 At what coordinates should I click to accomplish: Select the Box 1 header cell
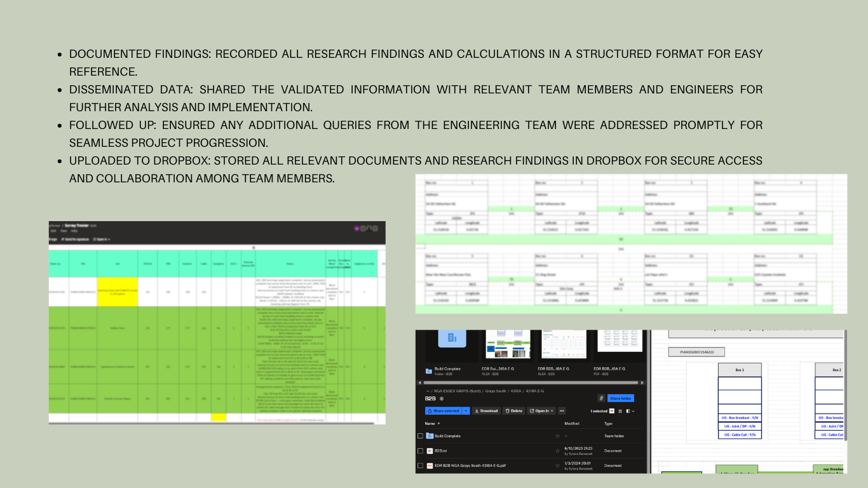click(x=740, y=370)
